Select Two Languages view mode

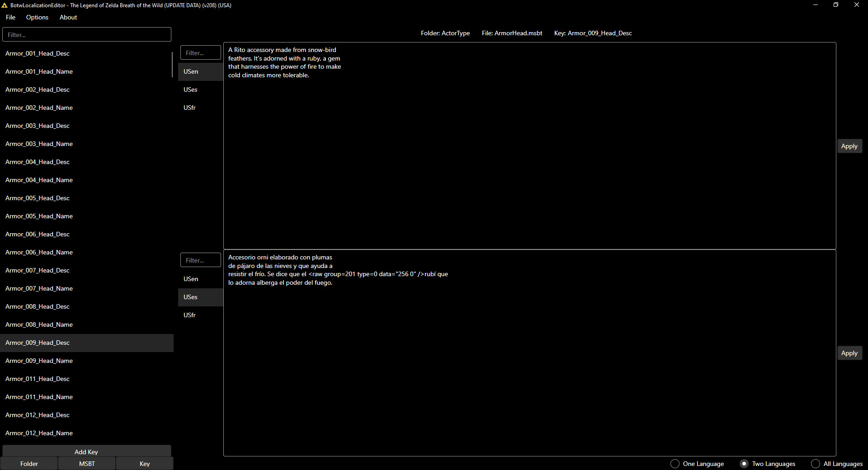[x=767, y=464]
